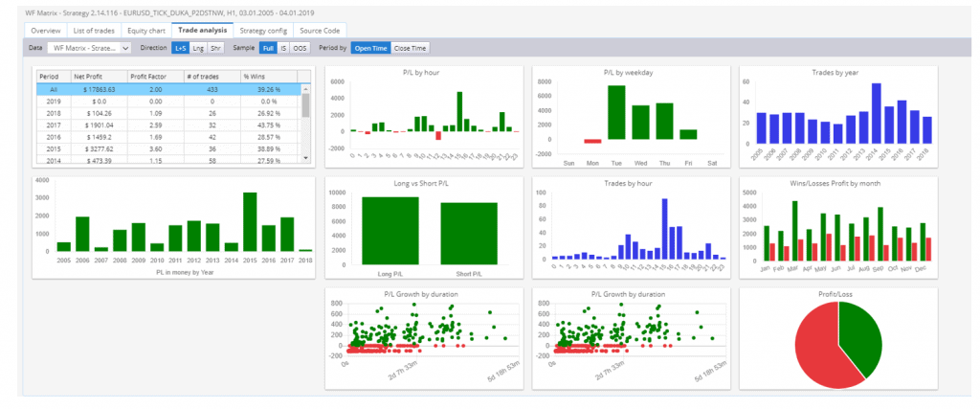Open the Strategy config tab
The image size is (980, 409).
[263, 30]
